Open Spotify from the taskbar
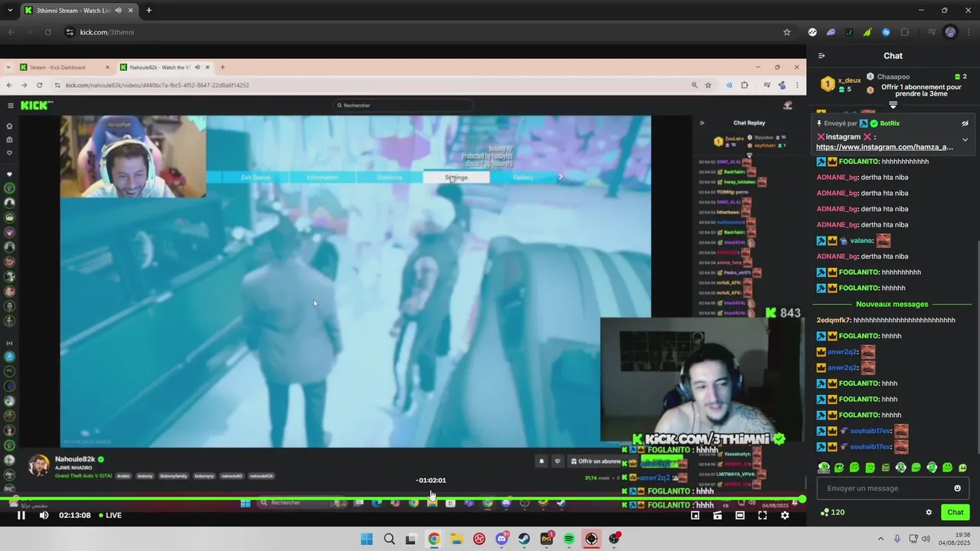 point(569,539)
